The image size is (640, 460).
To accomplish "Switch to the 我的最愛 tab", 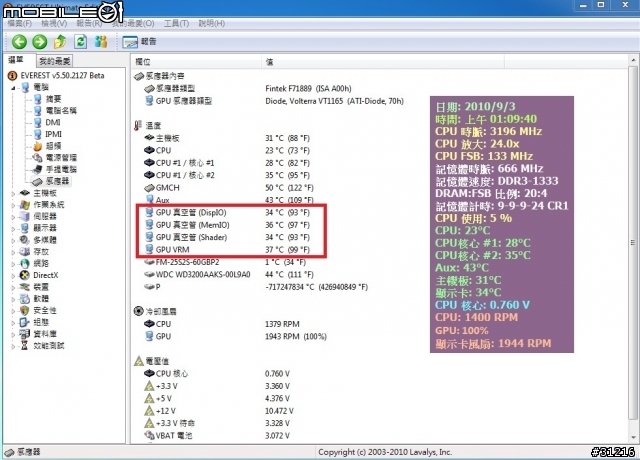I will tap(54, 61).
